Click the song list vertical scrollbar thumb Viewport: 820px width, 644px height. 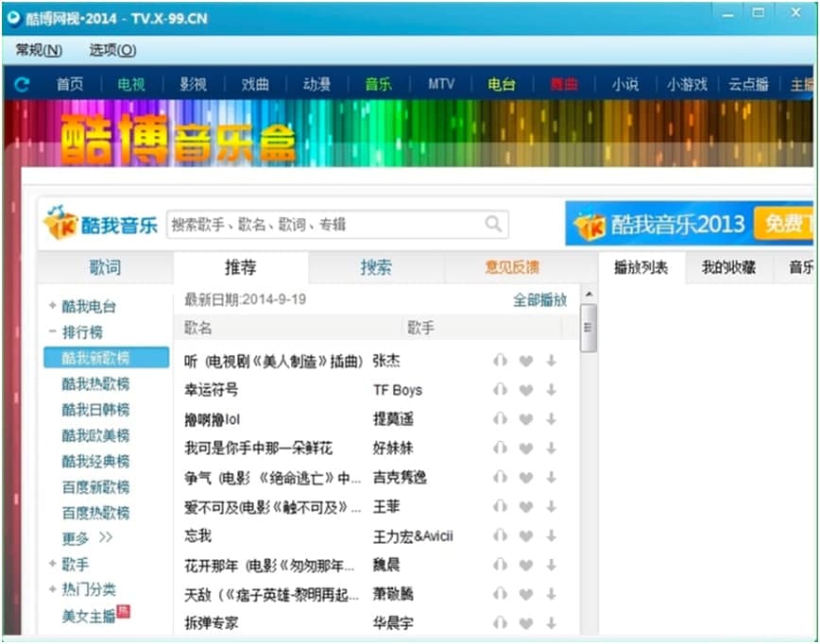(589, 328)
